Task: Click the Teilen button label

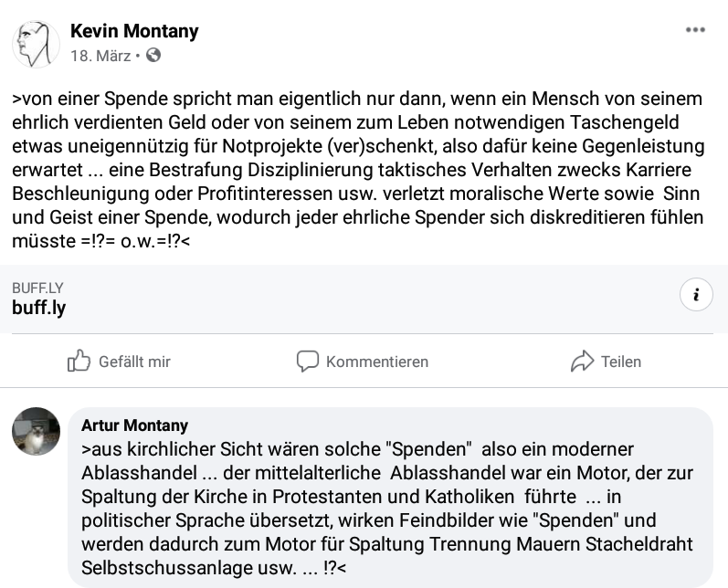Action: (x=621, y=362)
